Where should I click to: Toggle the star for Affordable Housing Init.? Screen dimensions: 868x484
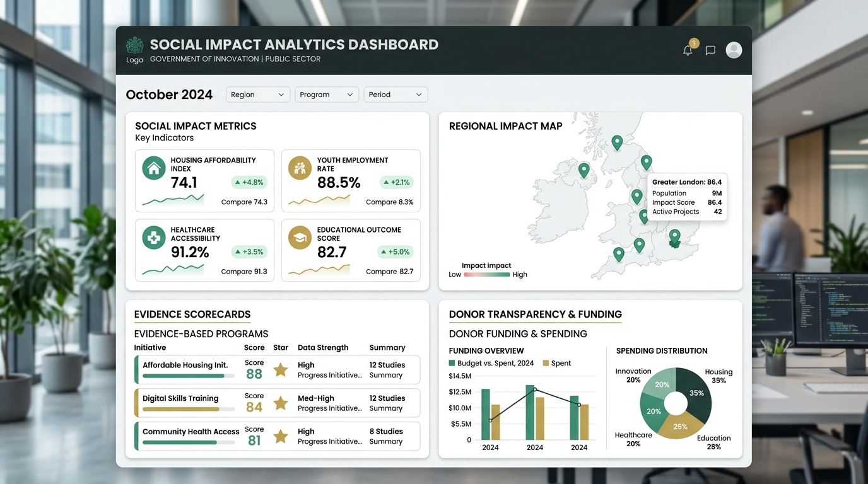pos(281,370)
